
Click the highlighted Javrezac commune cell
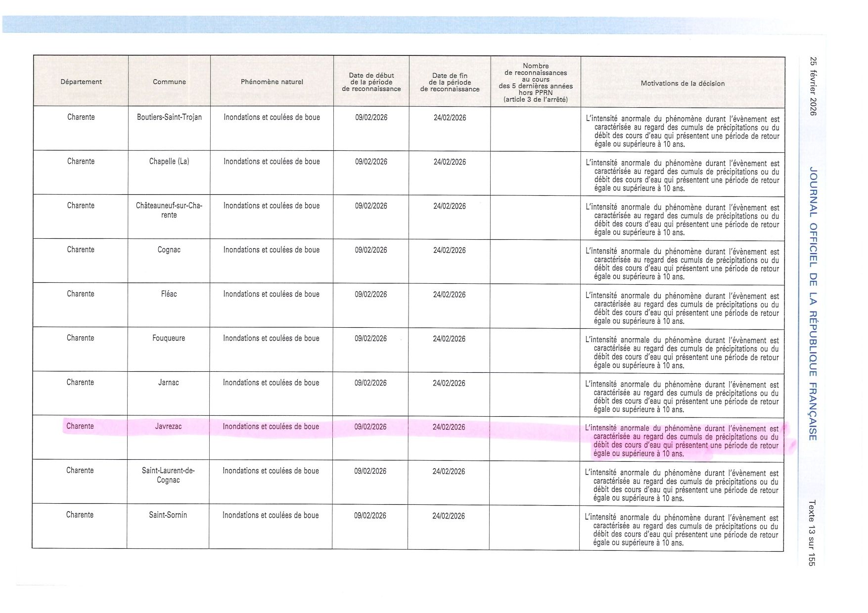(168, 427)
